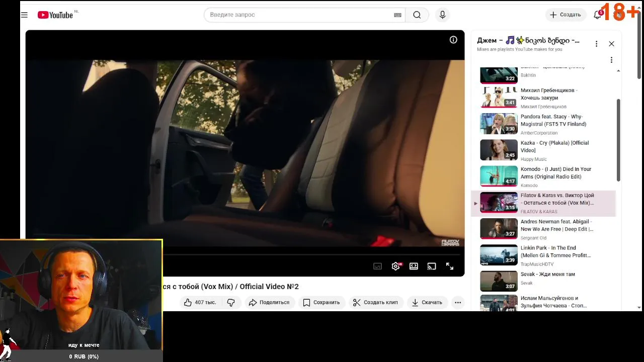Download video via Скачать button
This screenshot has height=362, width=644.
[427, 302]
